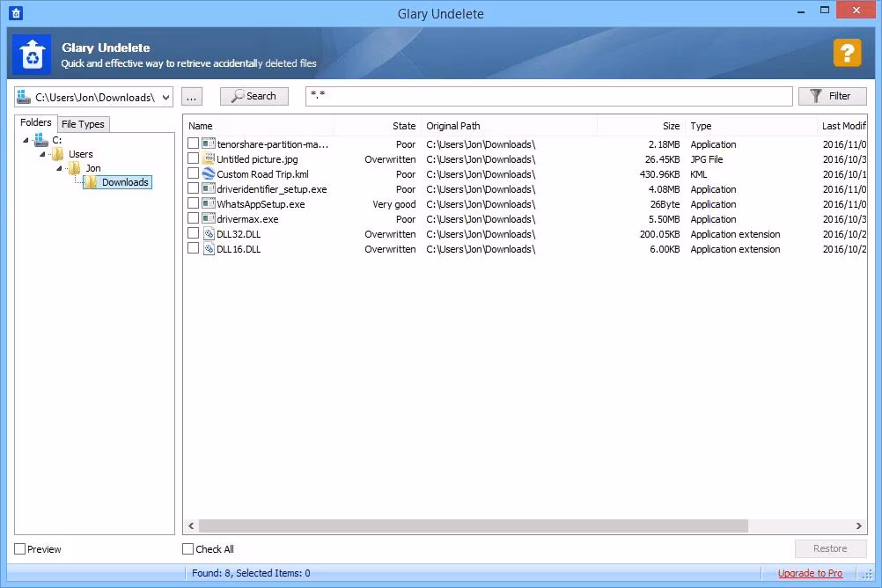
Task: Click the Downloads folder icon in tree
Action: coord(92,181)
